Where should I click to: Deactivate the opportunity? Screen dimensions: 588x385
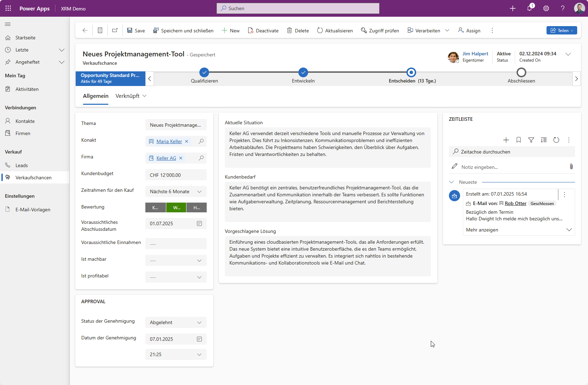[x=263, y=31]
